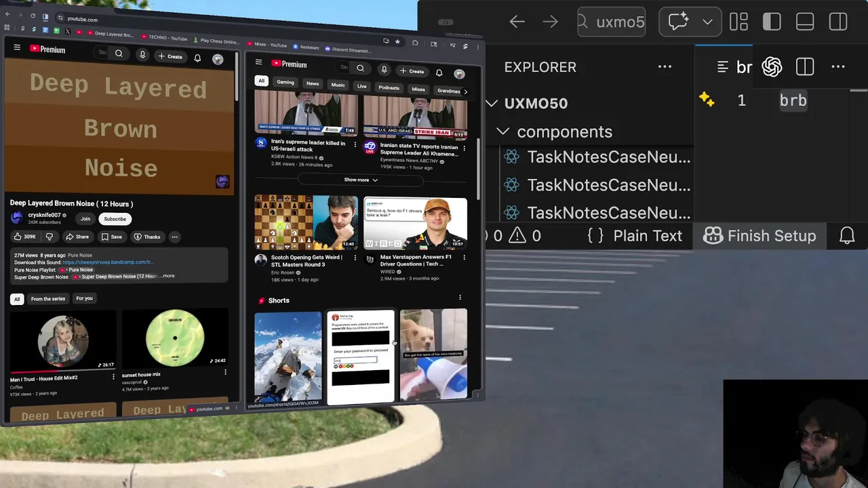The width and height of the screenshot is (868, 488).
Task: Click the crysknife007 channel name
Action: point(44,215)
